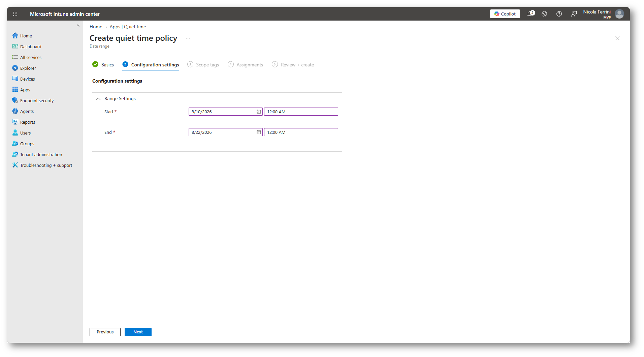The width and height of the screenshot is (644, 357).
Task: Click the All services list icon
Action: (15, 57)
